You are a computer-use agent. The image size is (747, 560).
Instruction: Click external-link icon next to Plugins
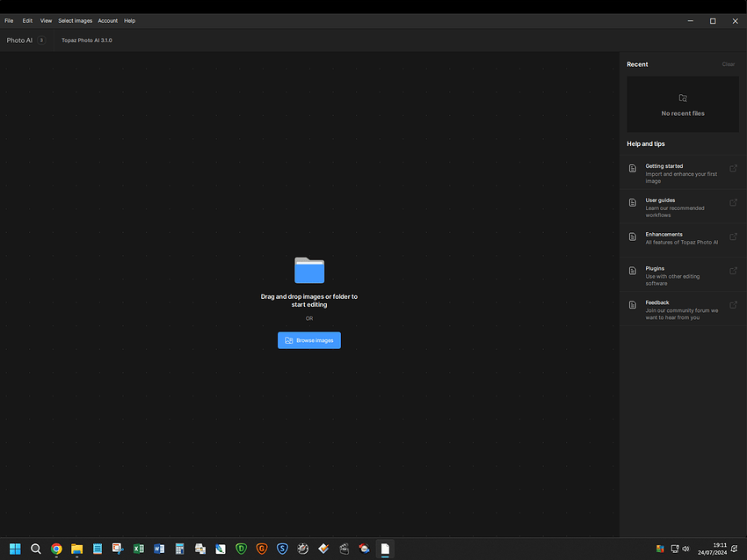point(733,271)
